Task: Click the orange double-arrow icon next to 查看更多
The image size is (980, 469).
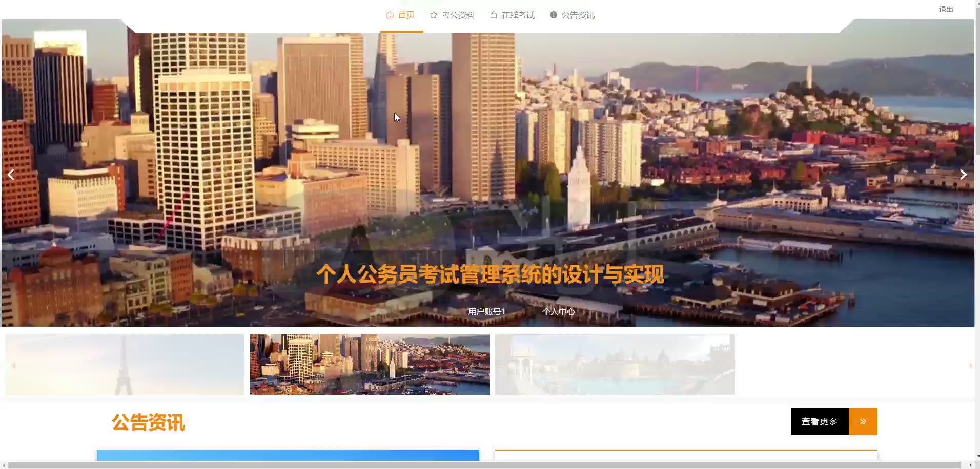Action: pos(863,421)
